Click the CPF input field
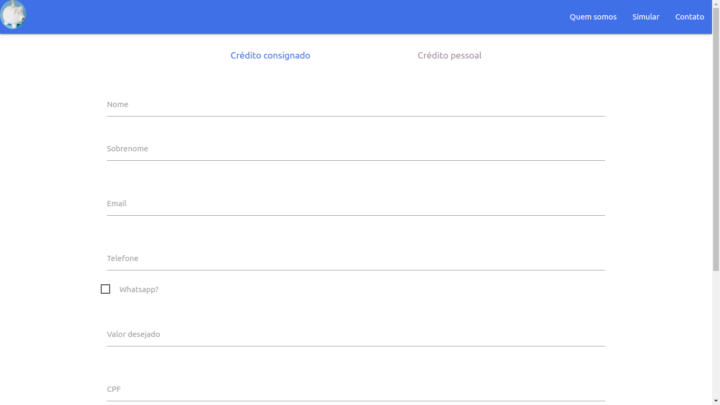This screenshot has width=720, height=405. pos(355,390)
